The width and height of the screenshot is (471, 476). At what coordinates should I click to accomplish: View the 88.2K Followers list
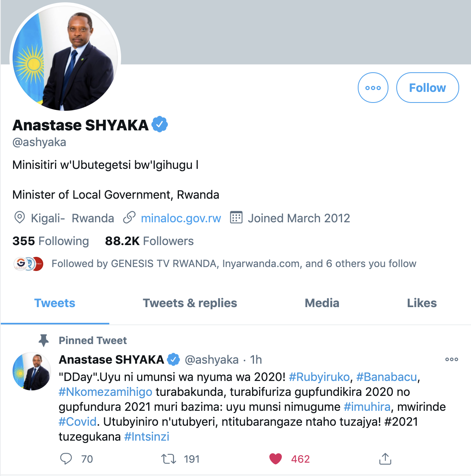coord(149,241)
